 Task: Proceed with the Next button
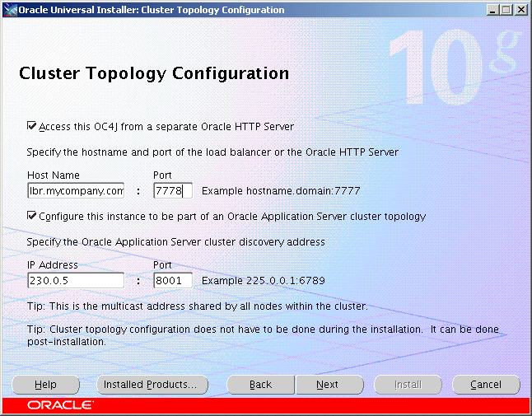click(x=329, y=385)
